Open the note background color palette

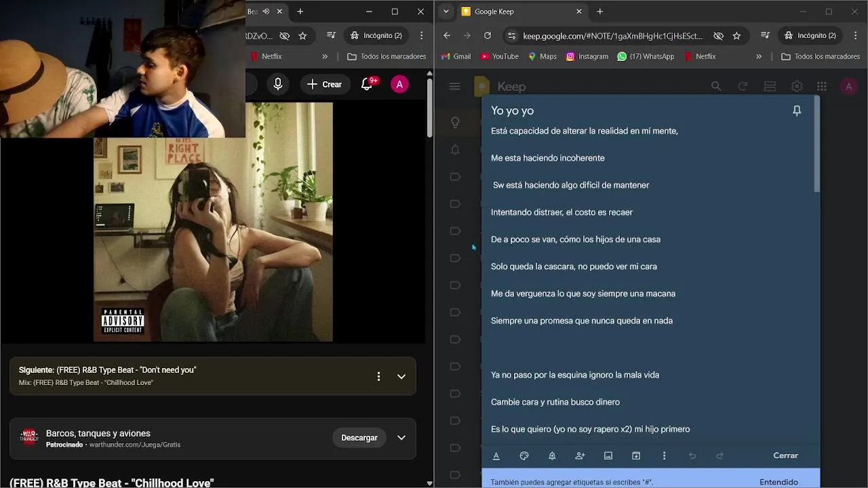pyautogui.click(x=524, y=456)
